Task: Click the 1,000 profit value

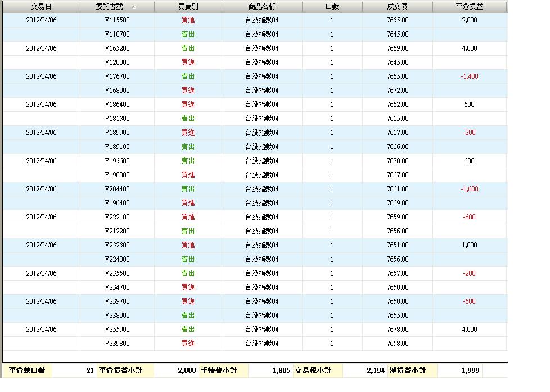Action: click(470, 245)
